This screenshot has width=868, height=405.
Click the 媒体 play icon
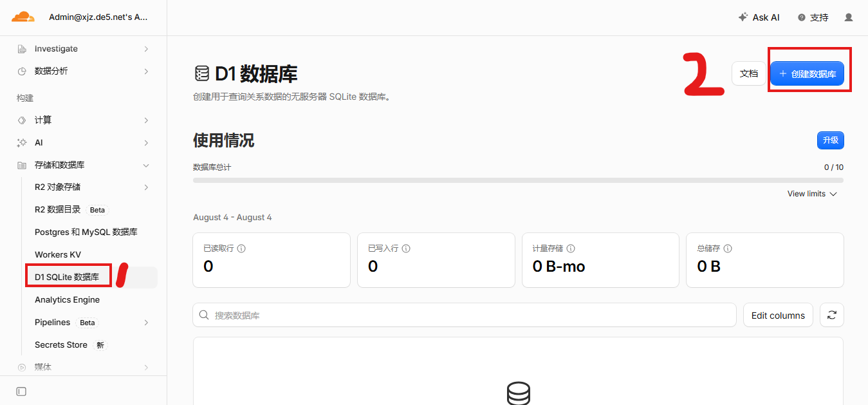[22, 367]
